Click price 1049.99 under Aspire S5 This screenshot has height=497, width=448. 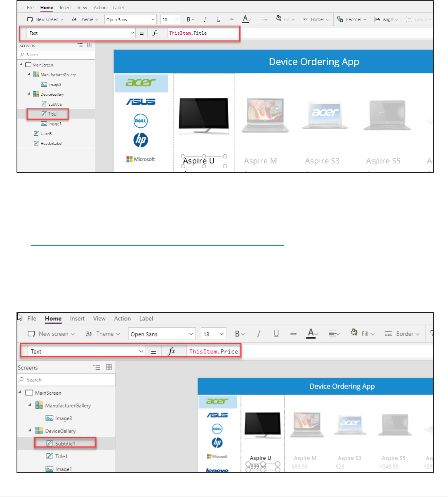[389, 467]
